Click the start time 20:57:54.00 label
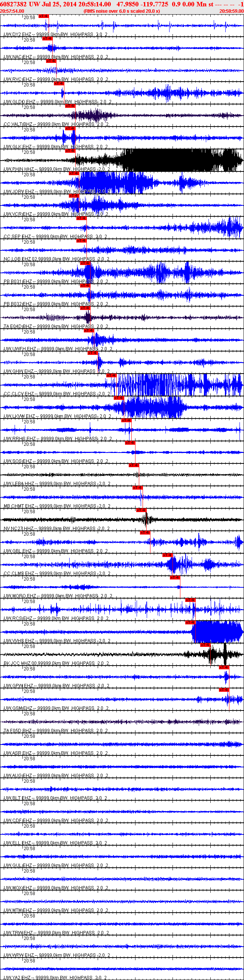Image resolution: width=244 pixels, height=980 pixels. click(12, 11)
